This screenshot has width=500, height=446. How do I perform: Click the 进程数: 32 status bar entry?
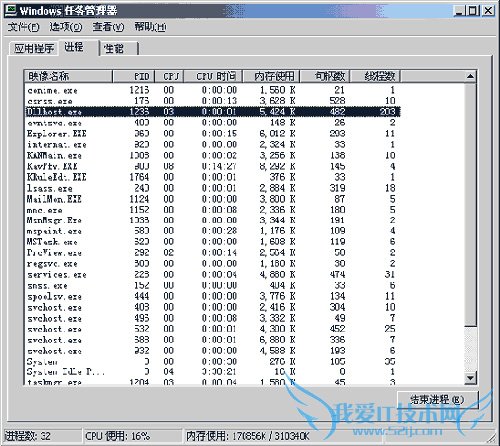click(x=42, y=436)
